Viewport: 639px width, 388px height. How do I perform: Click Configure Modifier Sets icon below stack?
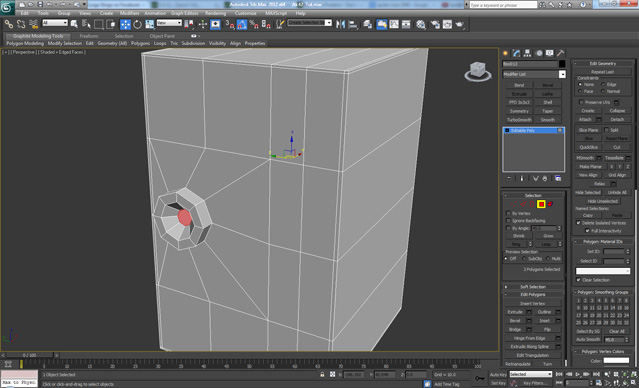[558, 179]
